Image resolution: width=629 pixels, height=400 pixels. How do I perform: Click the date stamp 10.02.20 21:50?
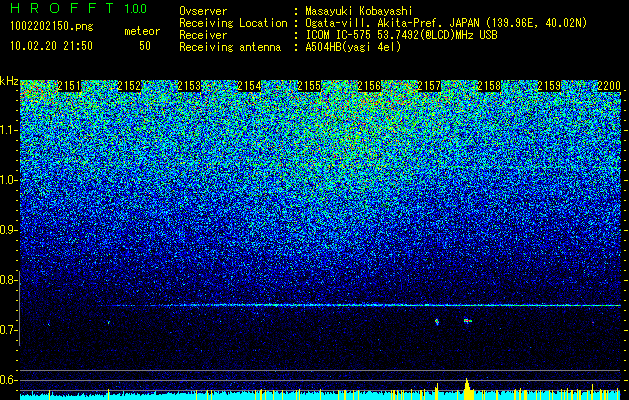pos(51,46)
